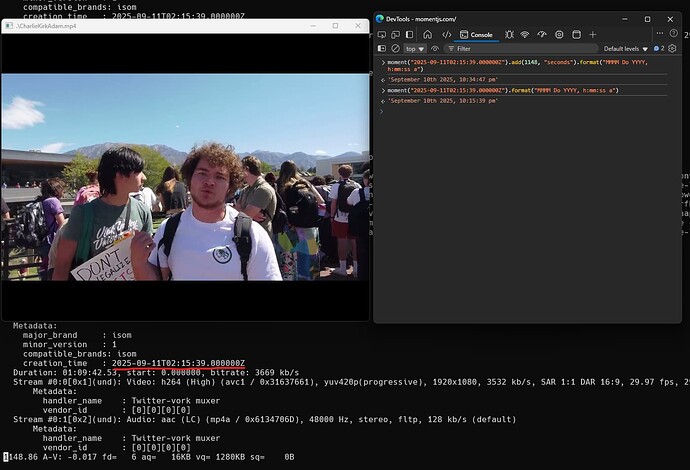
Task: Expand the second moment().format console entry
Action: 383,91
